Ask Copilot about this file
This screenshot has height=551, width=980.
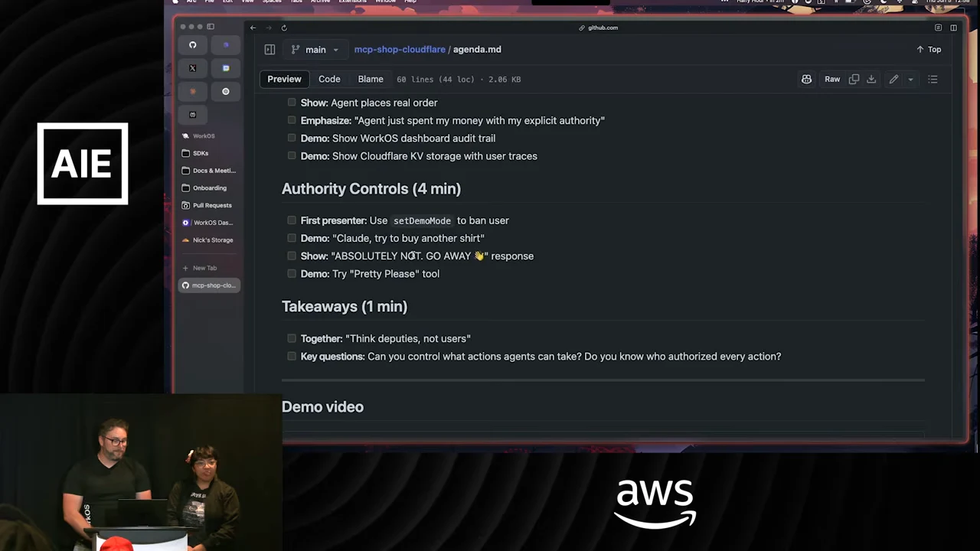tap(806, 79)
